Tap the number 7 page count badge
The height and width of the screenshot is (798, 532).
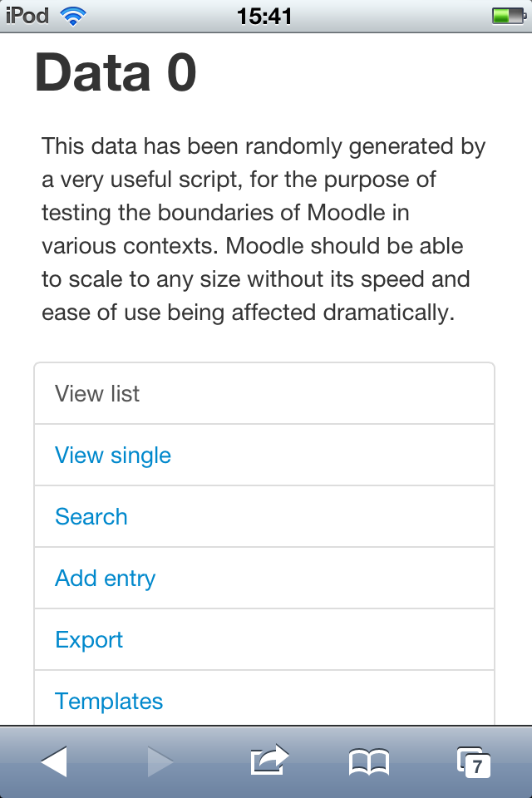pos(477,766)
